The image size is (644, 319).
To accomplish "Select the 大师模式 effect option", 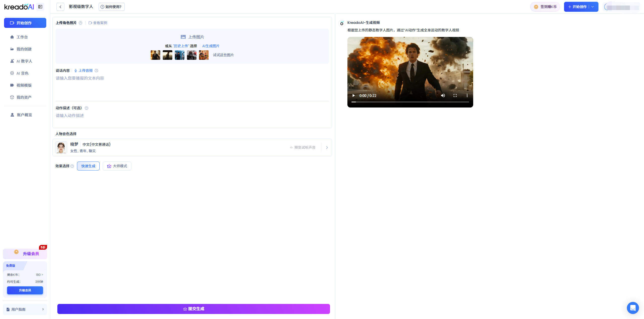I will pos(117,166).
